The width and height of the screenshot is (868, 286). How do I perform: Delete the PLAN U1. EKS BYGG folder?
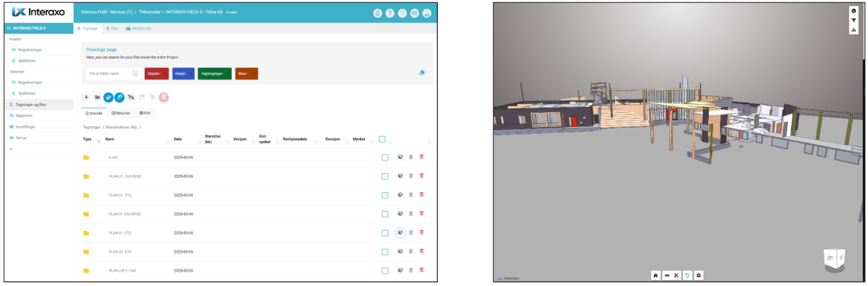421,176
